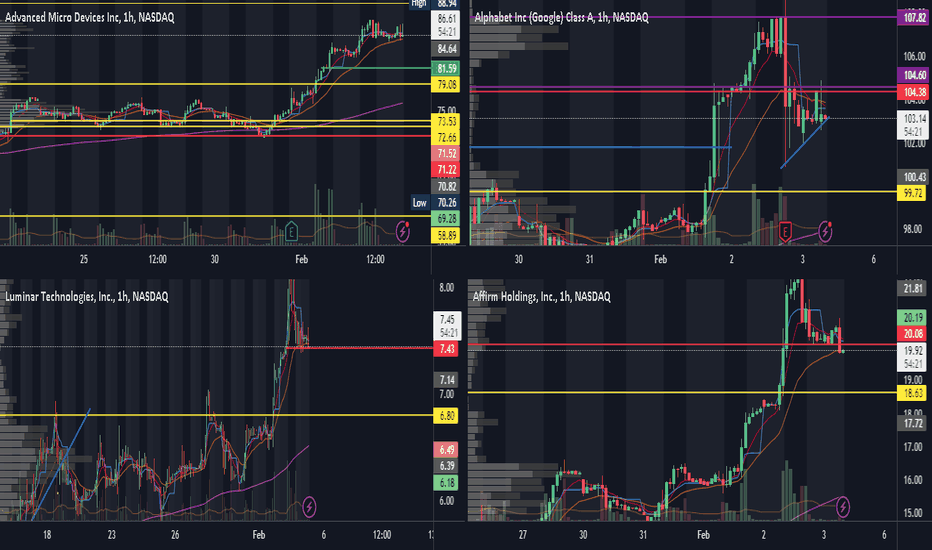
Task: Click the yellow 6.80 price label
Action: [x=446, y=416]
